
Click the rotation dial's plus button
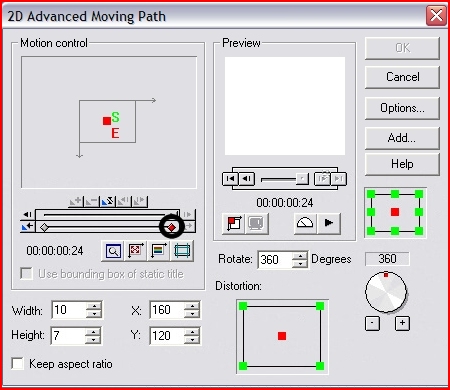point(402,323)
